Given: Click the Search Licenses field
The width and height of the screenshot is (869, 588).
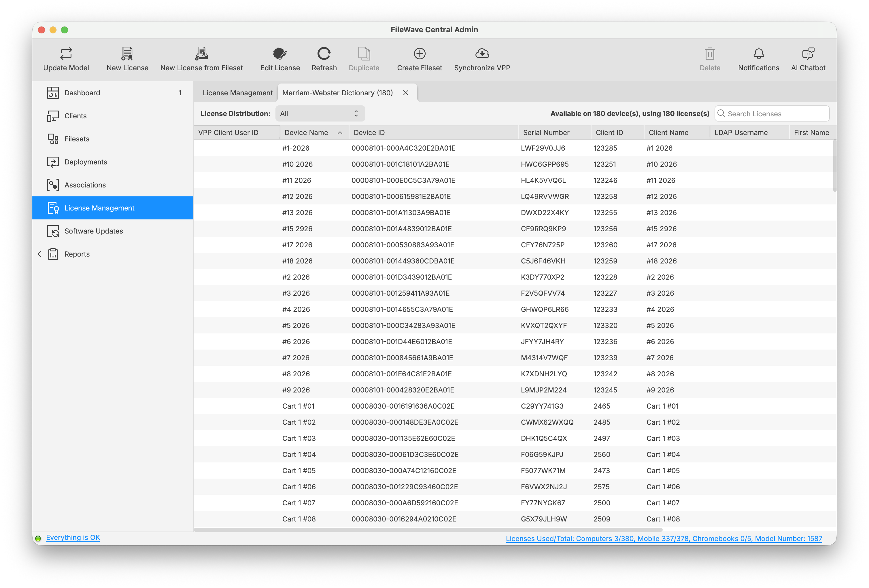Looking at the screenshot, I should point(772,114).
